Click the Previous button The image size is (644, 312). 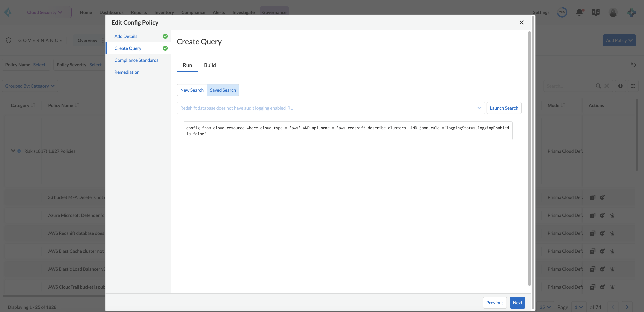[x=495, y=303]
